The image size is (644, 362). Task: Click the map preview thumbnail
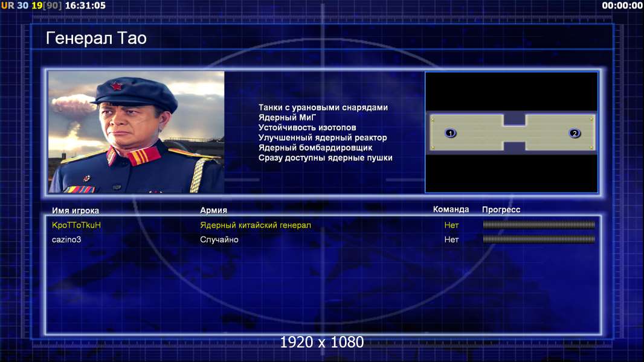click(511, 132)
